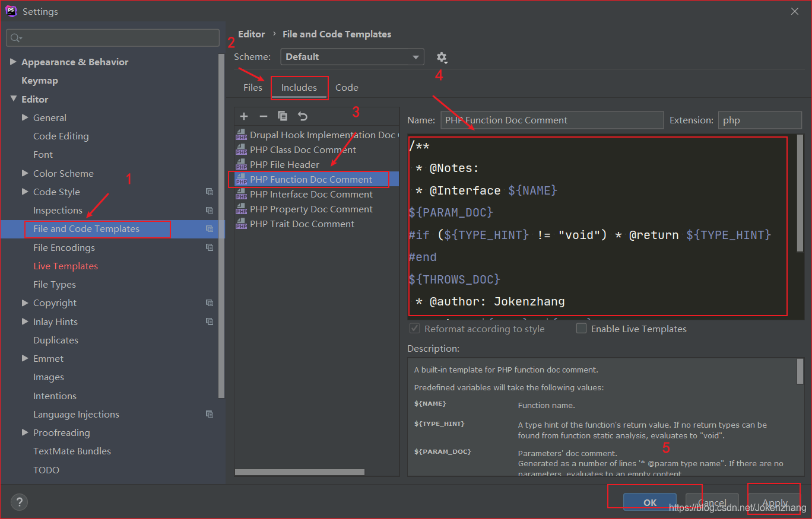
Task: Expand the Emmet node
Action: pos(25,358)
